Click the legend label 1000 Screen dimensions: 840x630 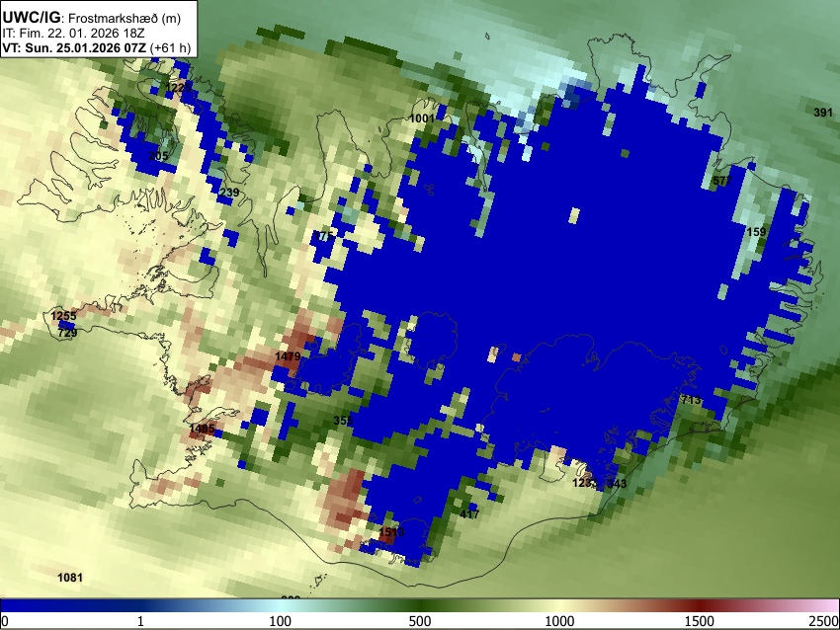pyautogui.click(x=559, y=621)
